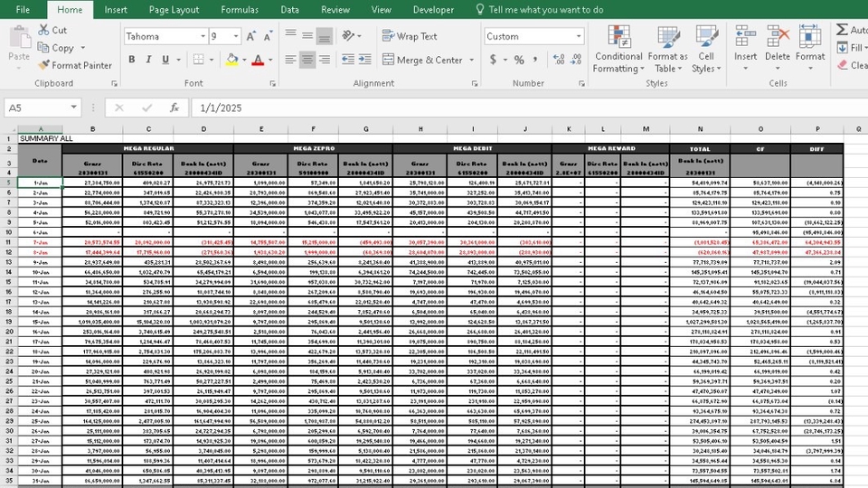The image size is (868, 488).
Task: Click Delete cells icon
Action: click(778, 37)
